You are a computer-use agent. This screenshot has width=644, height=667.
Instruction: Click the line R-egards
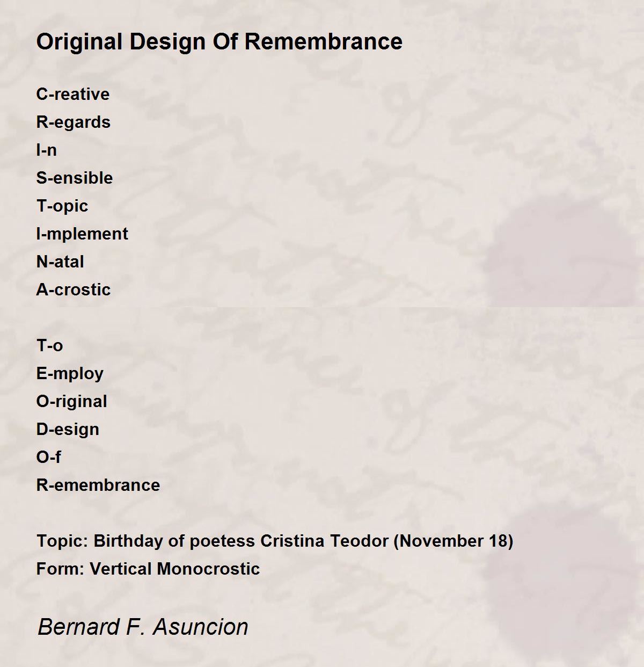(x=73, y=122)
